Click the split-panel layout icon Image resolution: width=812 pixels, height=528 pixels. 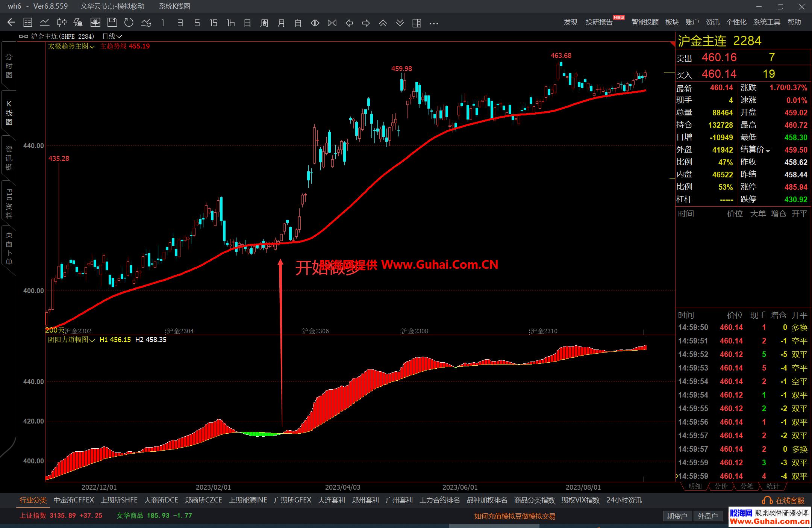[417, 23]
